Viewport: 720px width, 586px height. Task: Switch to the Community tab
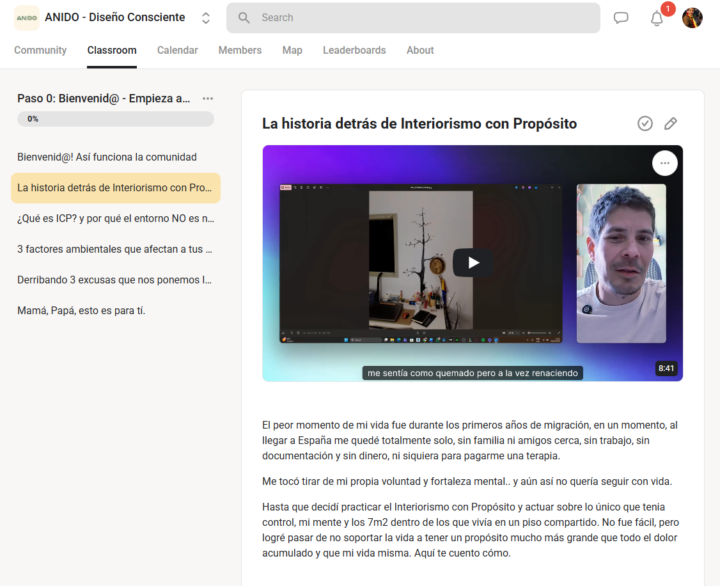(x=40, y=50)
